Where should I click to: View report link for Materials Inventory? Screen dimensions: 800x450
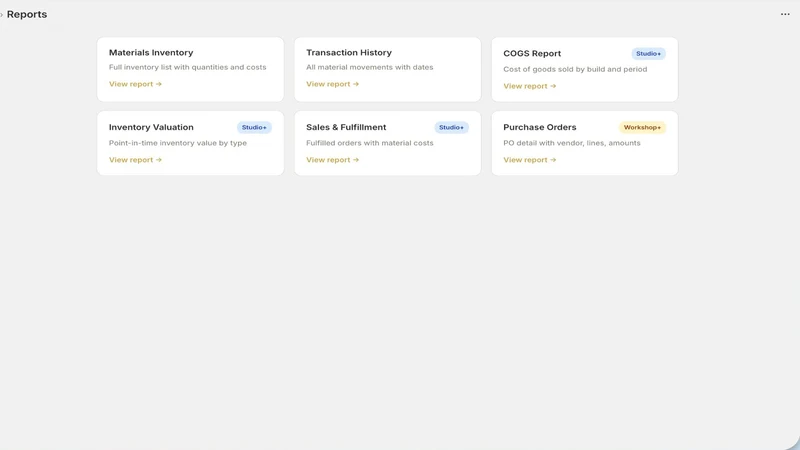[135, 84]
